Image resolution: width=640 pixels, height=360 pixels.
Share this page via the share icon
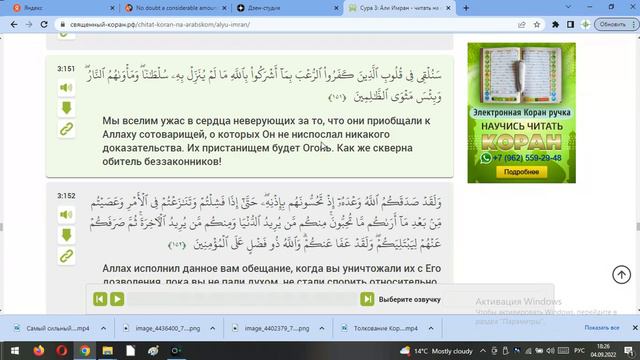[x=522, y=24]
